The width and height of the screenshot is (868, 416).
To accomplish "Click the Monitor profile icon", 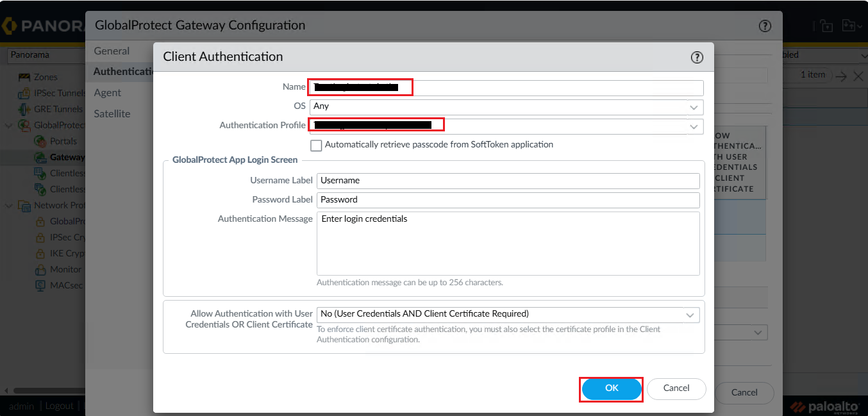I will 40,269.
